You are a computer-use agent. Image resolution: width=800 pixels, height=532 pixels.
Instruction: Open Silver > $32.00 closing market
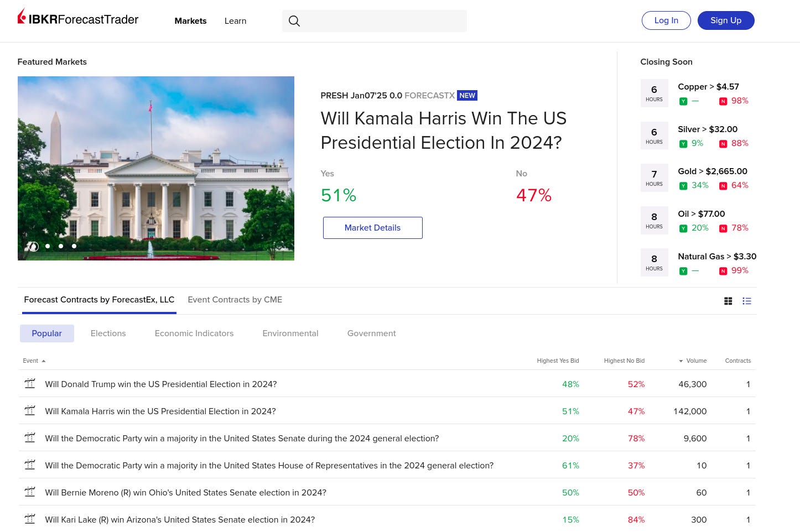(708, 129)
